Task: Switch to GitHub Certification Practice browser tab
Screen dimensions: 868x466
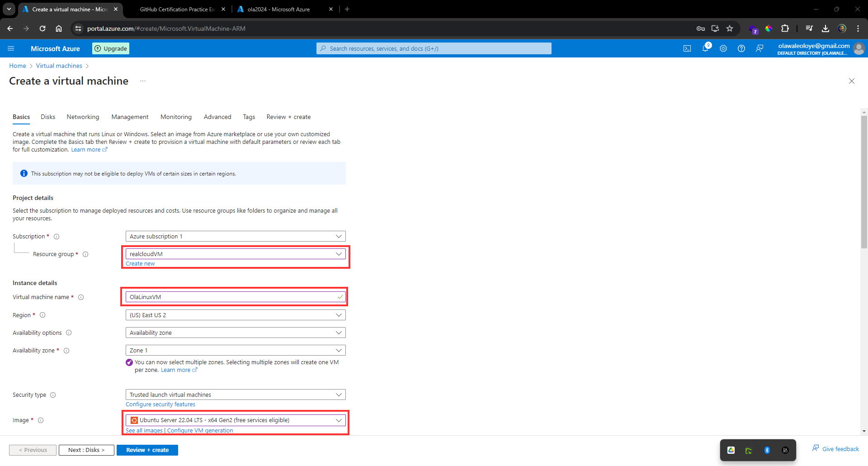Action: pyautogui.click(x=177, y=9)
